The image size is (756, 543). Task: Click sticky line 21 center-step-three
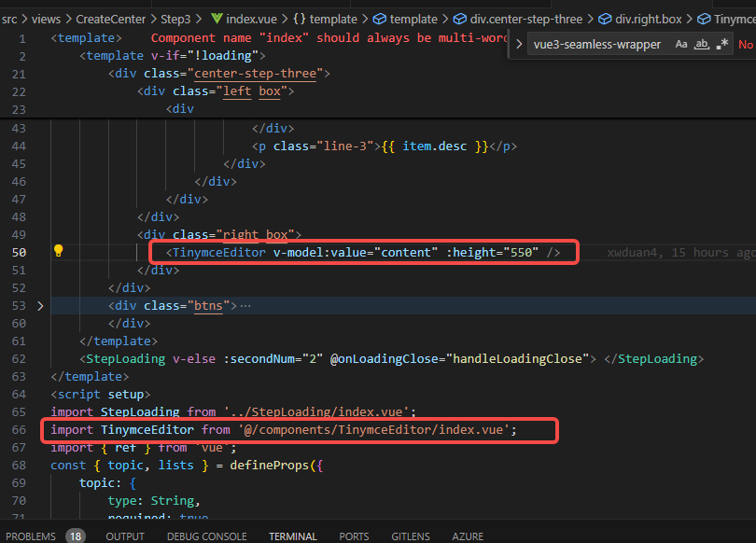click(x=219, y=74)
